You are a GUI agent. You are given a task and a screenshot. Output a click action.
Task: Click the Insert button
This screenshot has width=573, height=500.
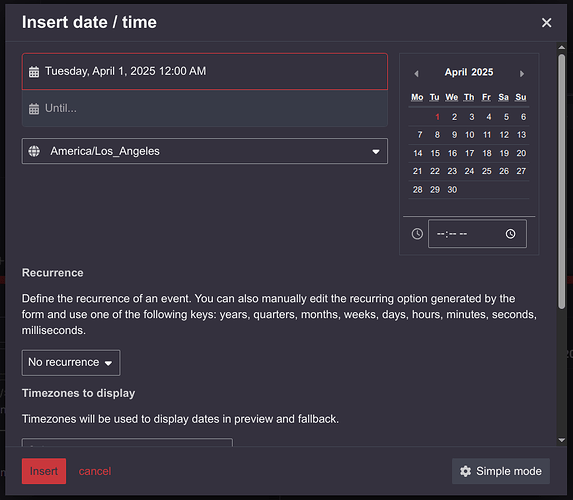tap(44, 471)
